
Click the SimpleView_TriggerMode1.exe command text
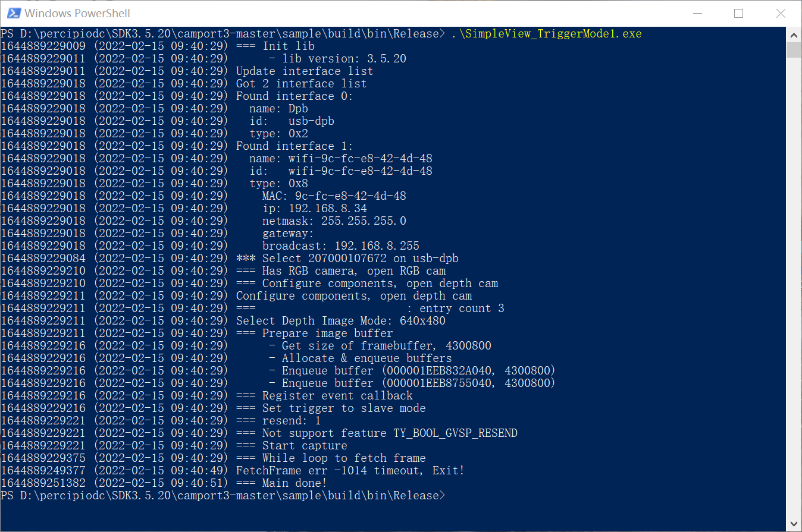point(546,34)
